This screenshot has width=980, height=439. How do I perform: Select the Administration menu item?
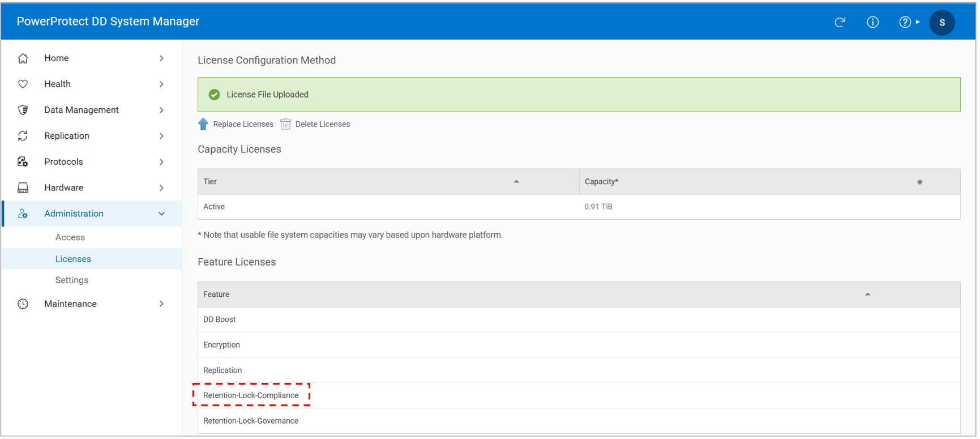point(92,214)
